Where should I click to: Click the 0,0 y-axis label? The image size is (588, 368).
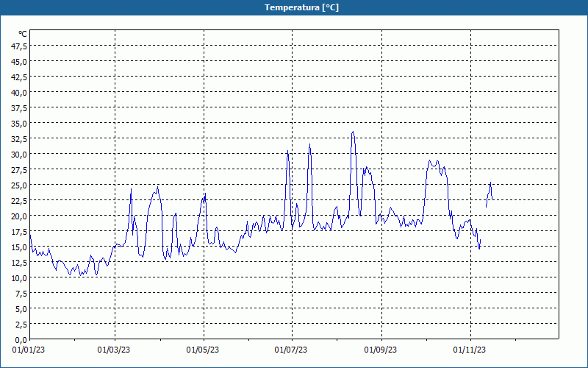tap(21, 340)
